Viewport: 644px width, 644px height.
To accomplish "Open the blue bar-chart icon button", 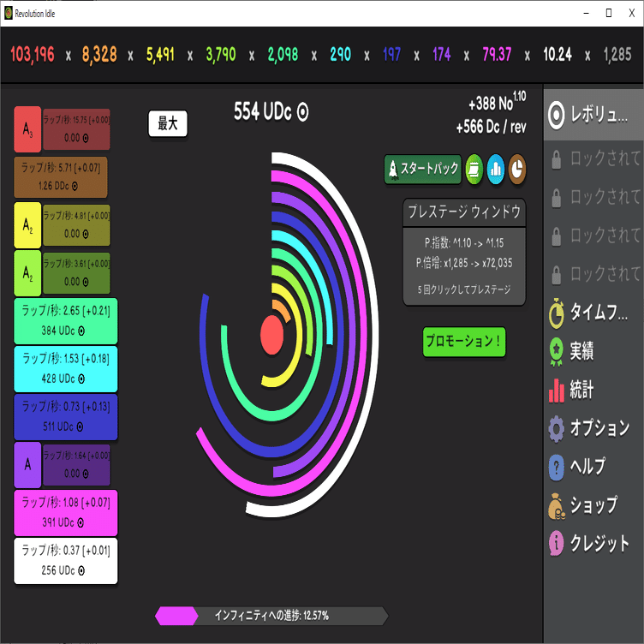I will 496,169.
